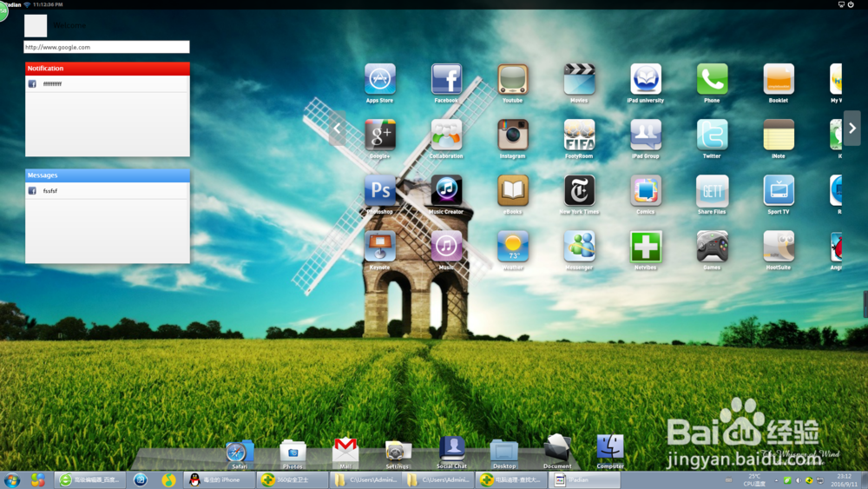Open the purple Music app
Viewport: 868px width, 489px height.
(446, 246)
